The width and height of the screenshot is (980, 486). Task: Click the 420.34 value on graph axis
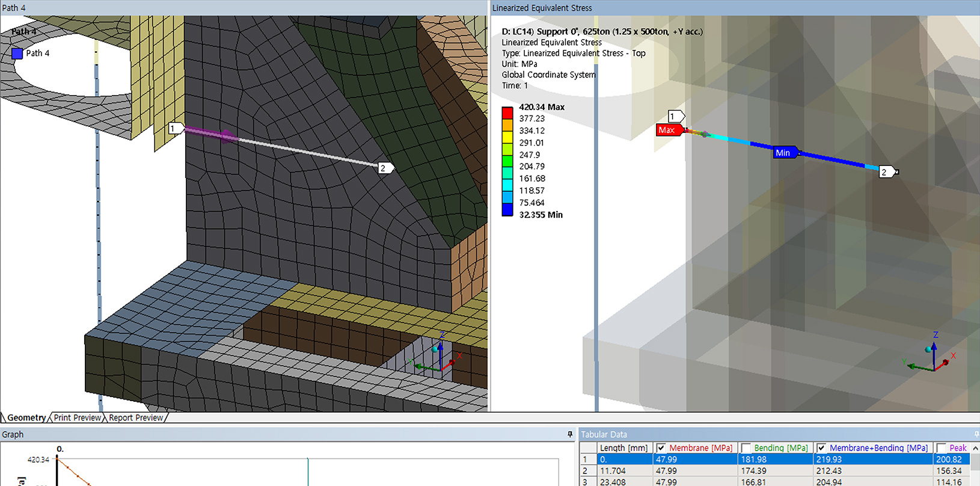pos(38,460)
